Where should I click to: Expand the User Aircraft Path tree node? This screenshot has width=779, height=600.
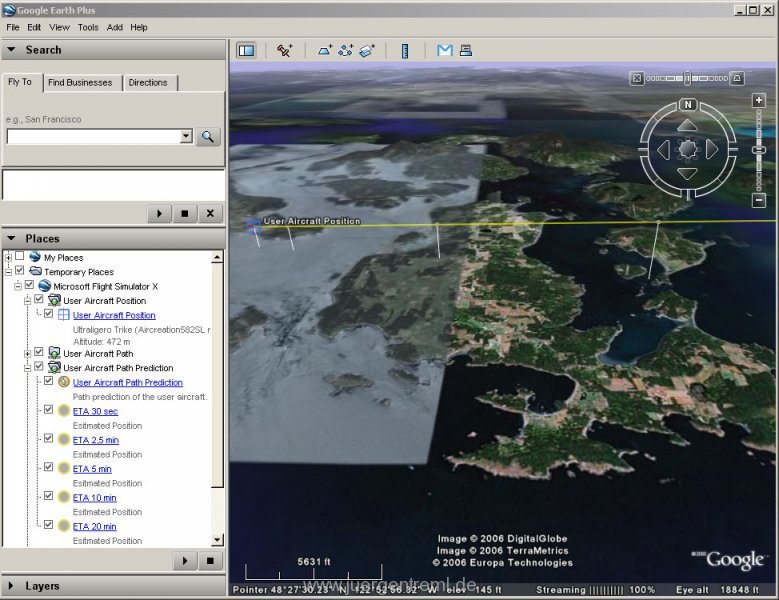27,354
